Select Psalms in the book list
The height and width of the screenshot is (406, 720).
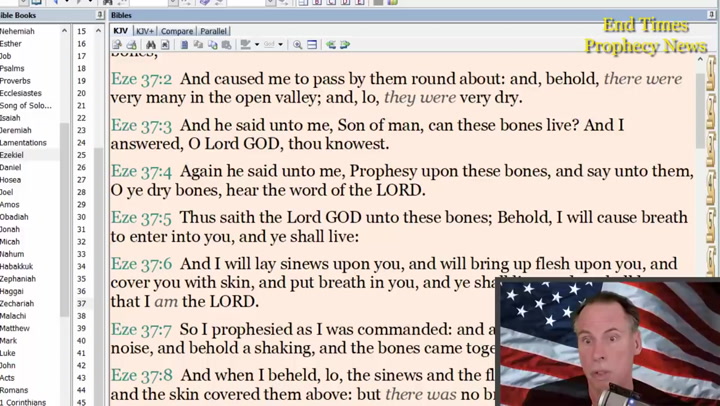click(x=12, y=69)
